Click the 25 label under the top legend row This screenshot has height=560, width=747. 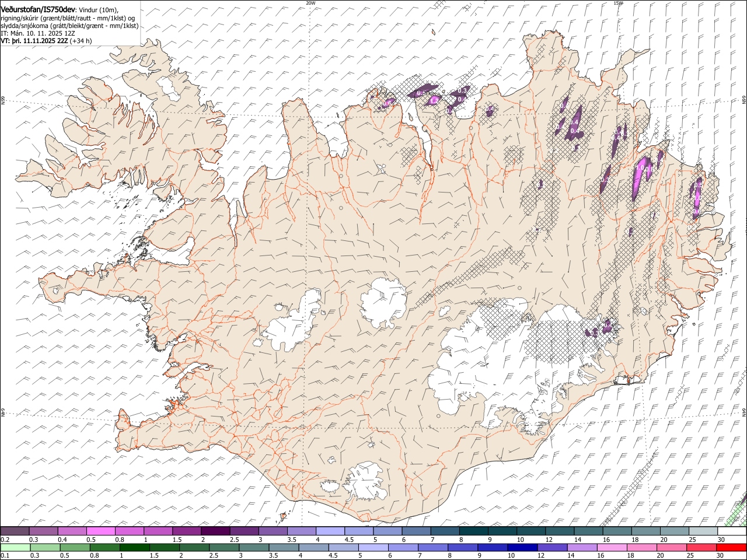pos(692,540)
